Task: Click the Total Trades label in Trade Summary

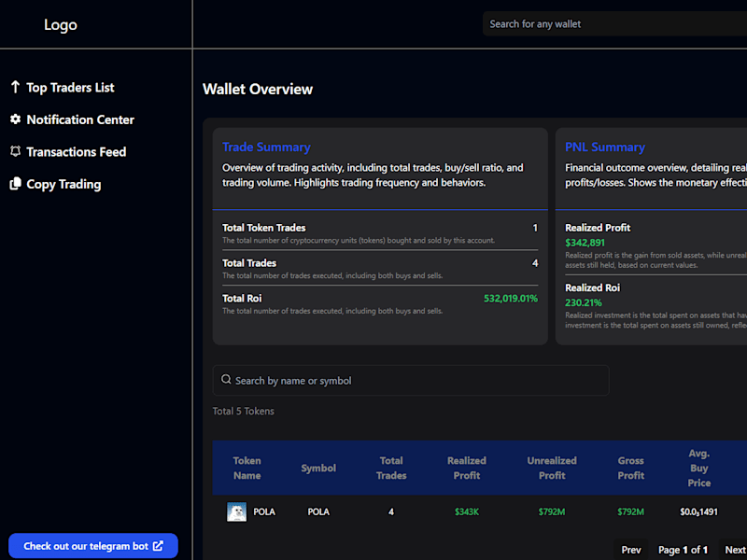Action: tap(249, 263)
